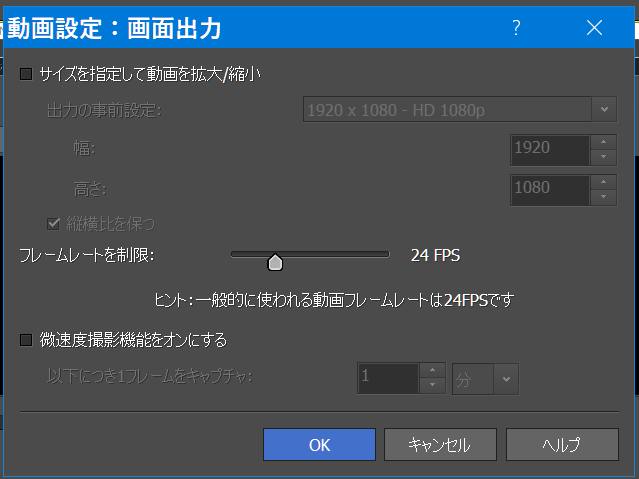Click the question mark help icon in title bar
The width and height of the screenshot is (639, 479).
click(x=516, y=28)
